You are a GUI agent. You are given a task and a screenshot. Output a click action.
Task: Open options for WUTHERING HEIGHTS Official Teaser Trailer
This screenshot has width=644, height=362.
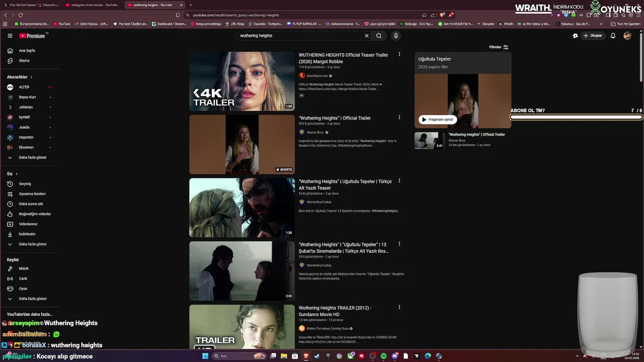pyautogui.click(x=399, y=54)
